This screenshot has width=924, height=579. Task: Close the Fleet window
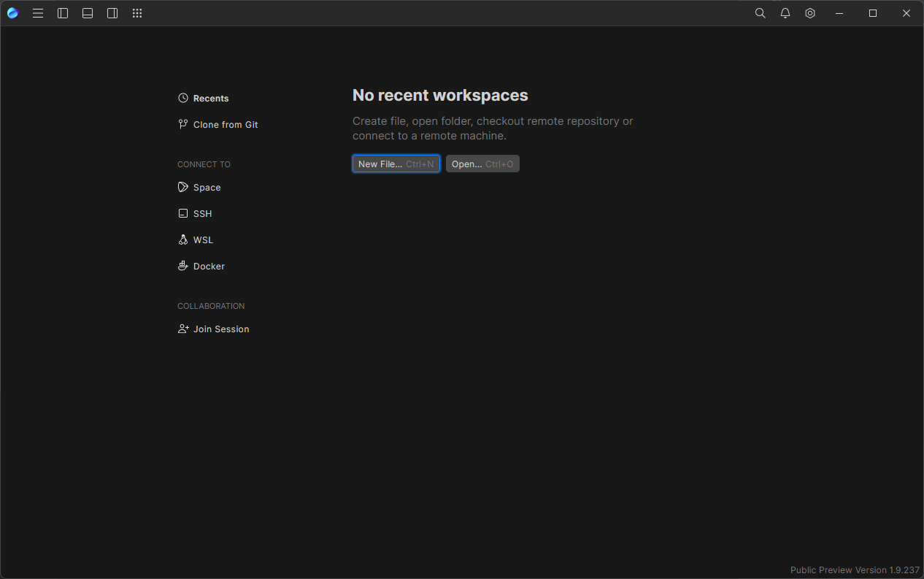coord(906,13)
